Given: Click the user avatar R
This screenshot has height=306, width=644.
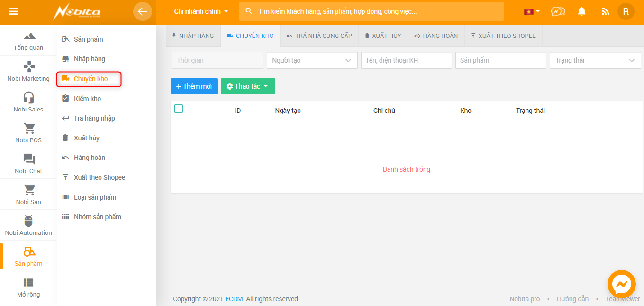Looking at the screenshot, I should (626, 11).
